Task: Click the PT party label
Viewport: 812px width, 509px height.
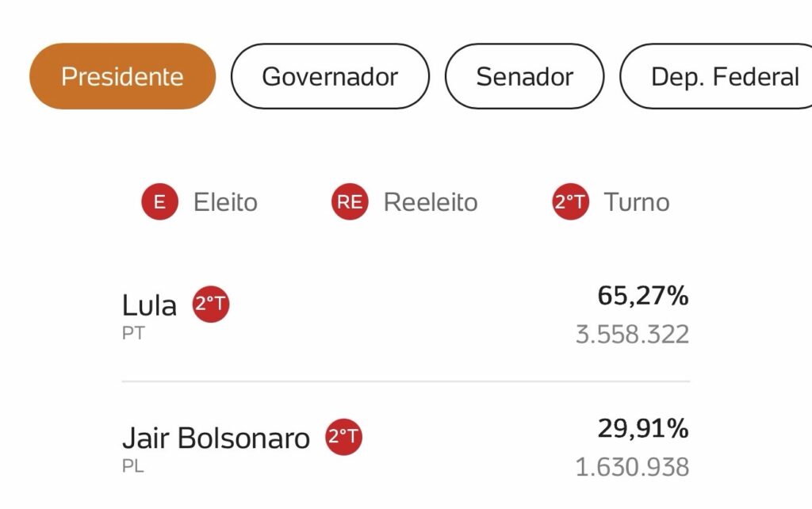Action: (133, 333)
